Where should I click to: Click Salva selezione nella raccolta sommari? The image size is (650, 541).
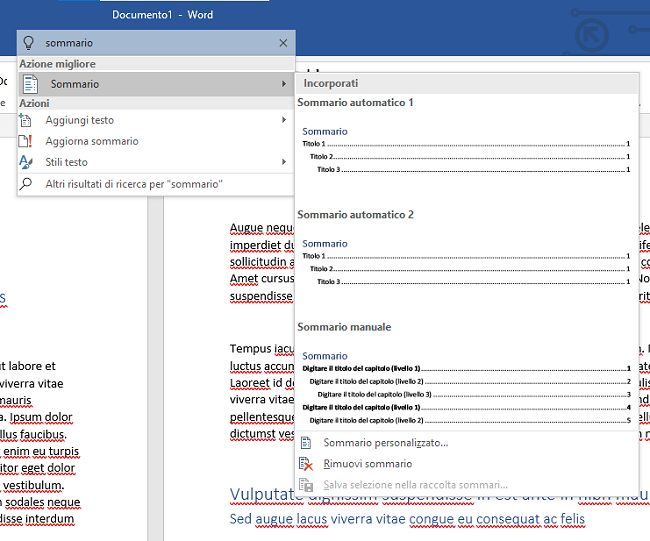pyautogui.click(x=467, y=485)
